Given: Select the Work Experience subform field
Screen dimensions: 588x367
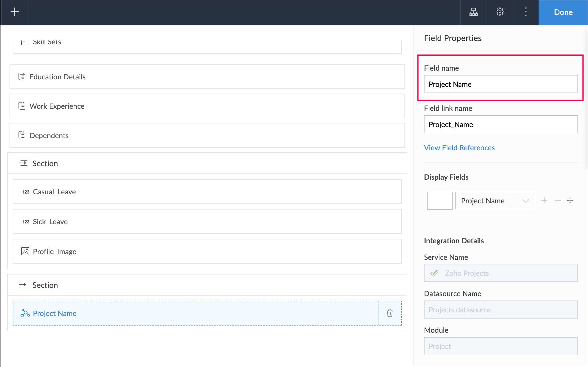Looking at the screenshot, I should point(207,106).
